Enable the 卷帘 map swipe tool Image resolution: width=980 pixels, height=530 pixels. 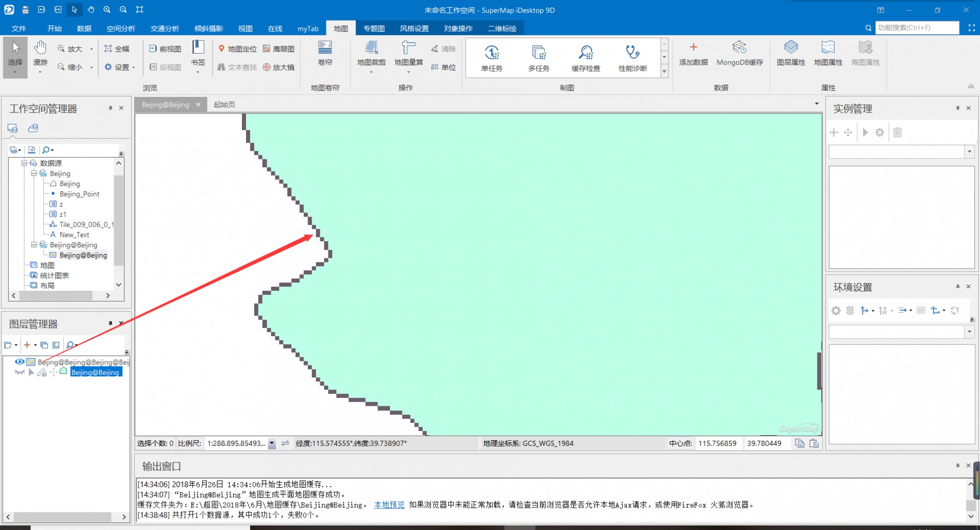pos(325,54)
